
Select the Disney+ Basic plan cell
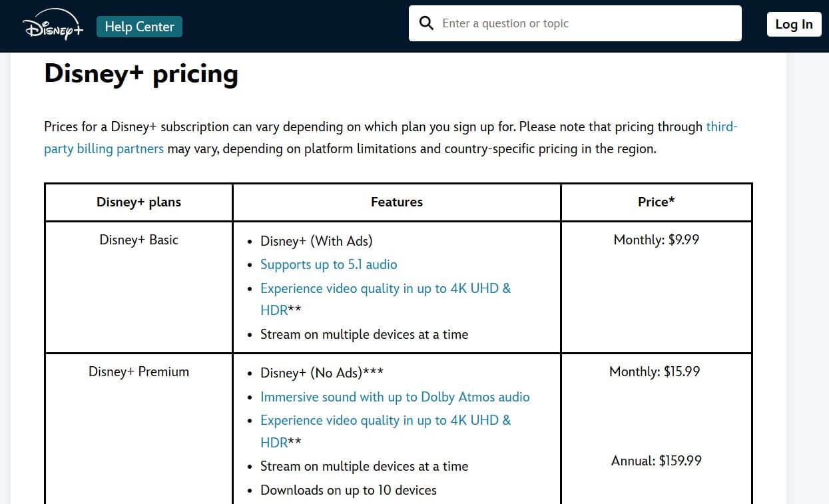138,240
